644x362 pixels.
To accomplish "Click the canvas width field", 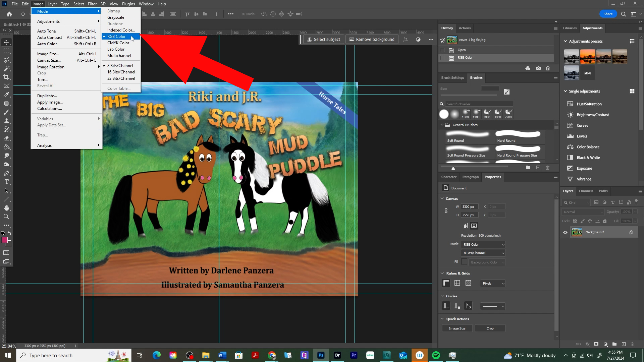I will [x=470, y=207].
